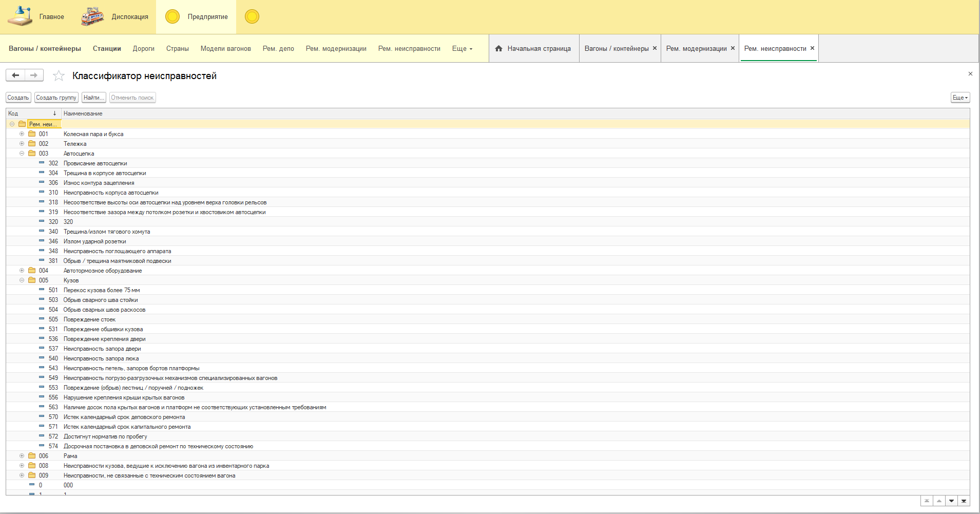
Task: Select row 348 Неисправность поглощающего аппарата
Action: pos(117,251)
